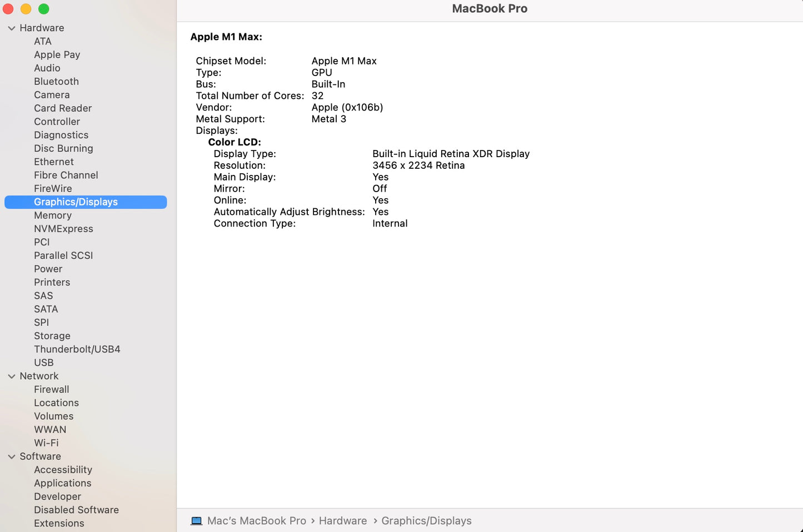Viewport: 803px width, 532px height.
Task: Select the Apple M1 Max heading
Action: point(226,37)
